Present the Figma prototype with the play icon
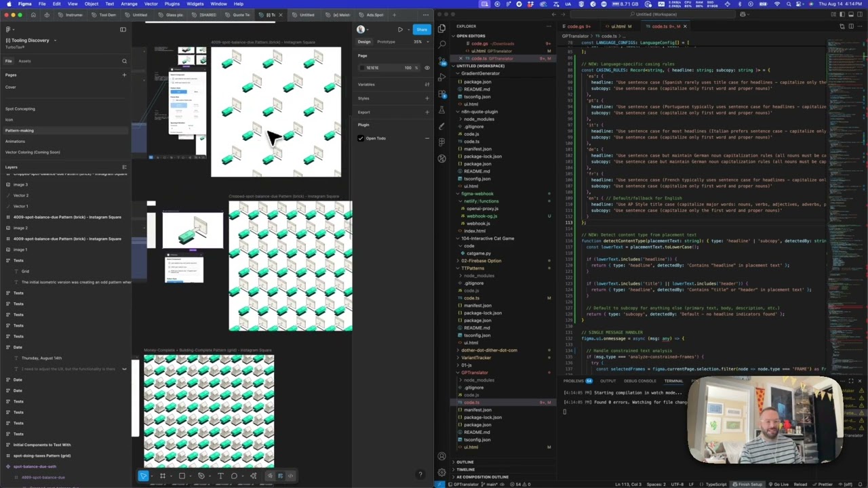The image size is (868, 488). (400, 30)
